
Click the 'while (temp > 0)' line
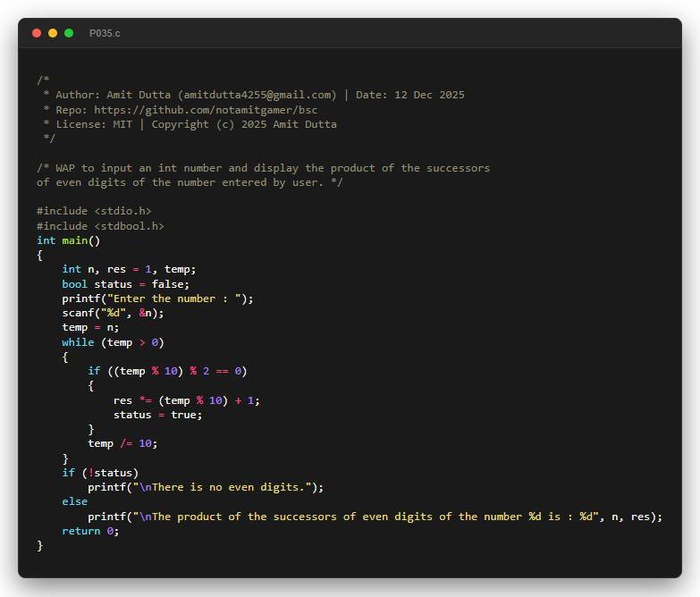[113, 342]
